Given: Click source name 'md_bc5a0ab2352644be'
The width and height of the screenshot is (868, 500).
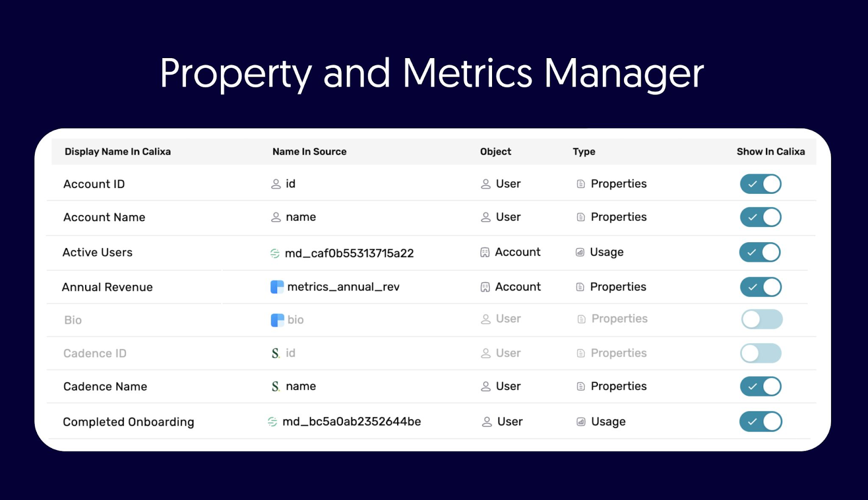Looking at the screenshot, I should pos(352,422).
